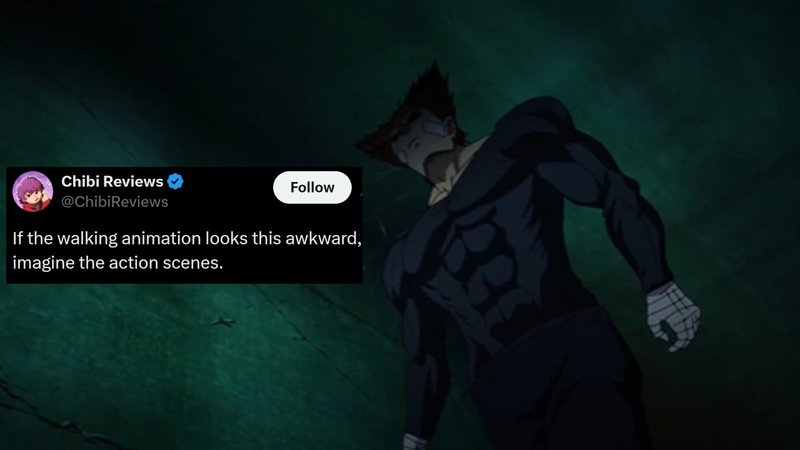This screenshot has height=450, width=800.
Task: Click the Chibi Reviews profile avatar
Action: 33,191
